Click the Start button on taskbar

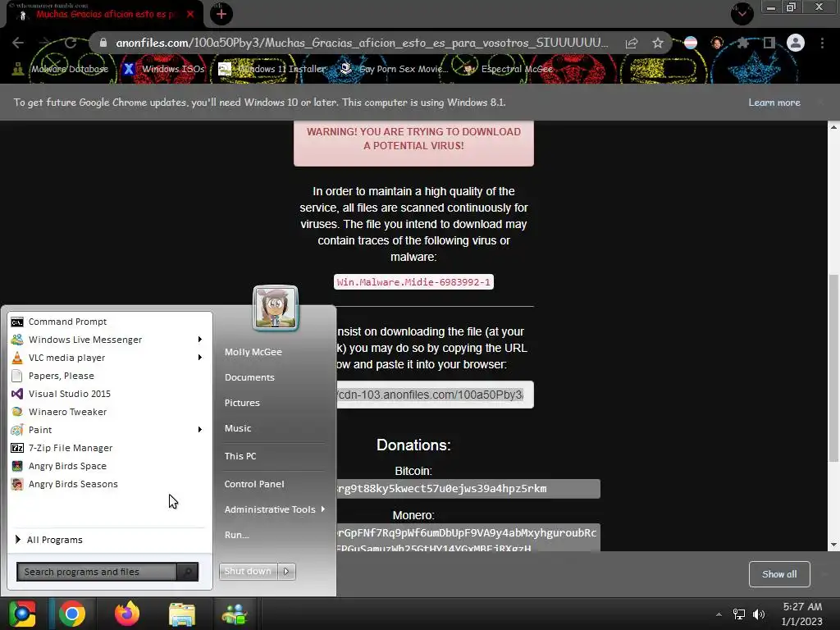click(x=22, y=614)
